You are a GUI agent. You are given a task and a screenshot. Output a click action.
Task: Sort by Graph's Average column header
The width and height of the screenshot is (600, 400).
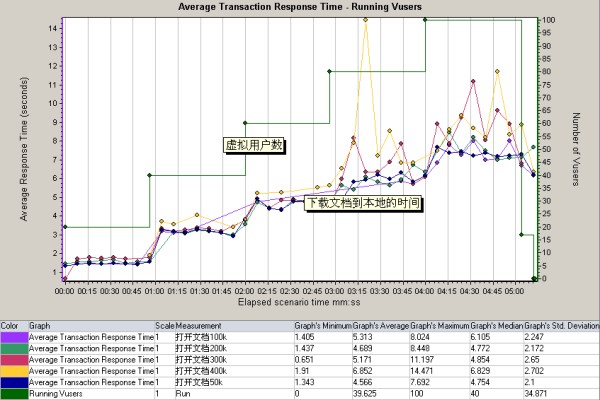click(381, 326)
